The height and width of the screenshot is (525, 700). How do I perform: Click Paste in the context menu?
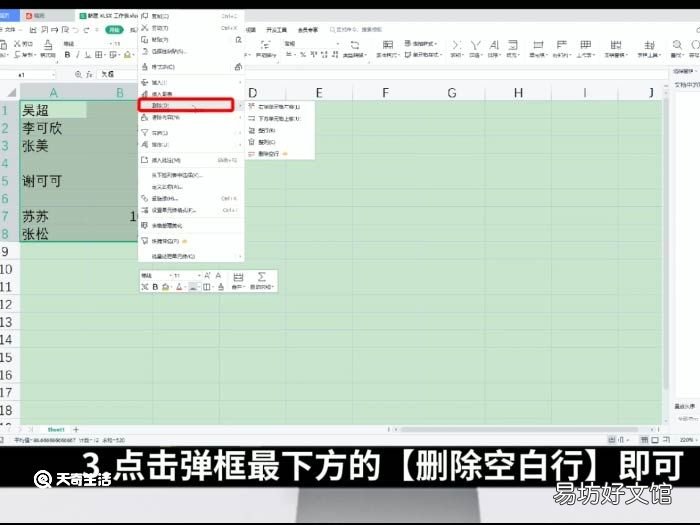191,40
